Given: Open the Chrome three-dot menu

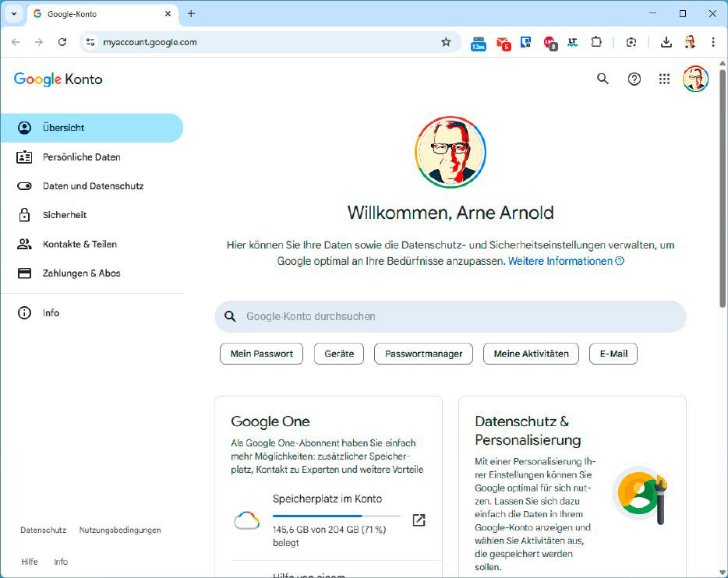Looking at the screenshot, I should [713, 42].
